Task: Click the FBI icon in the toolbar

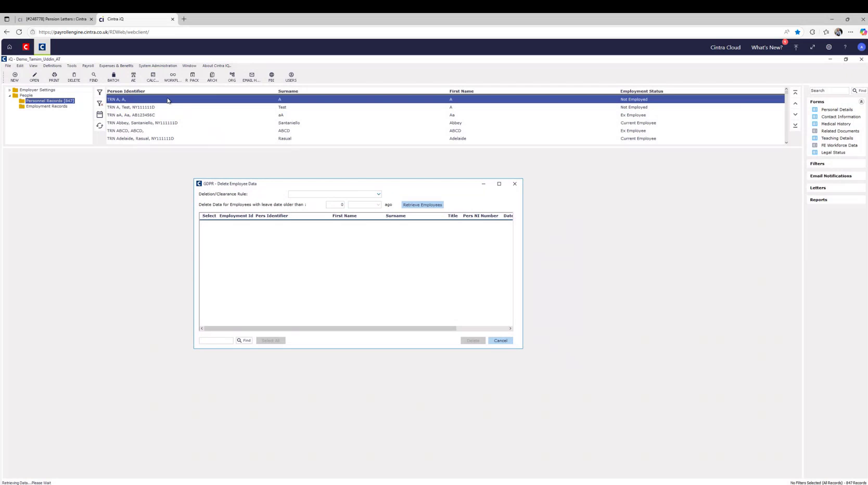Action: (x=271, y=76)
